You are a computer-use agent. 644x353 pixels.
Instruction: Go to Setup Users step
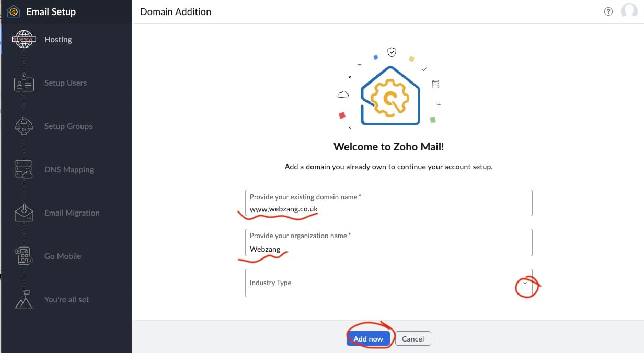[x=65, y=83]
